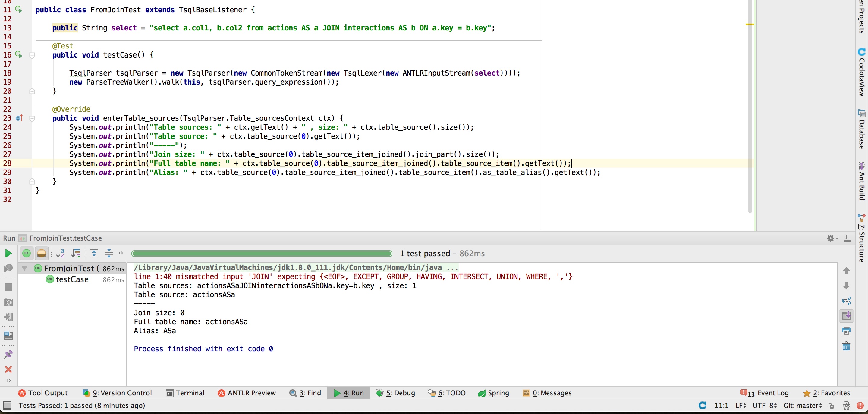The image size is (868, 414).
Task: Switch to the ANTLR Preview tab
Action: [247, 393]
